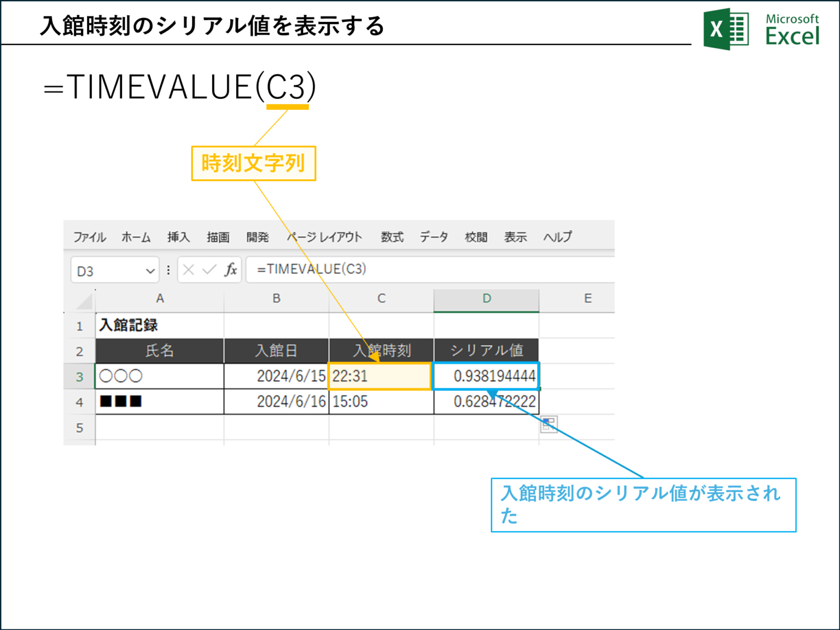Viewport: 840px width, 630px height.
Task: Select row 1 header
Action: [x=79, y=326]
